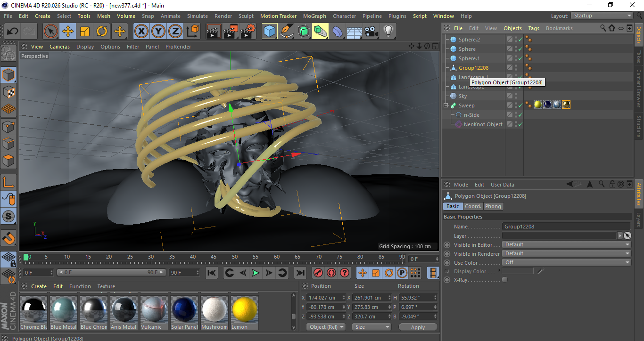
Task: Open the Attributes side tab
Action: tap(639, 195)
